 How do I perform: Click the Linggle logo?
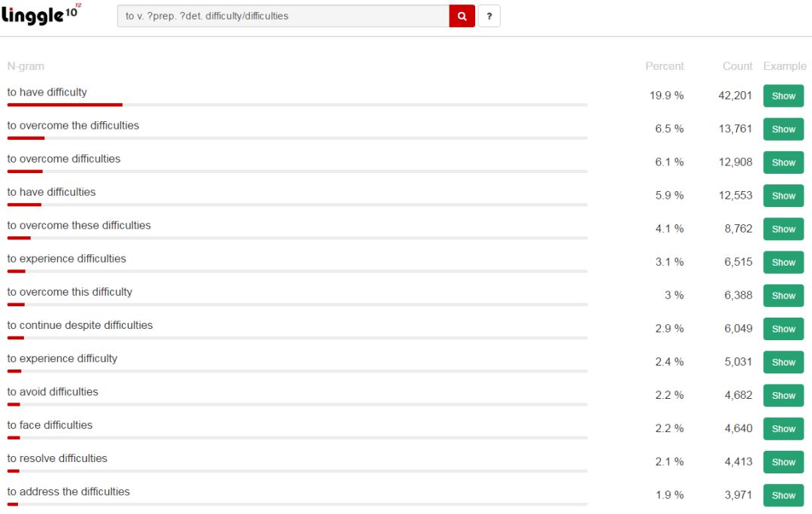41,14
